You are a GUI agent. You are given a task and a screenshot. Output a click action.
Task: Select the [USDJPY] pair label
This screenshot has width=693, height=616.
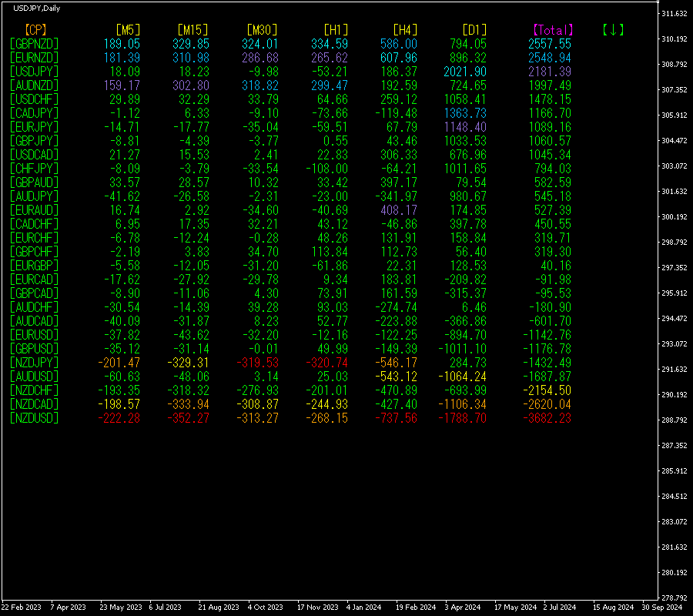coord(34,72)
